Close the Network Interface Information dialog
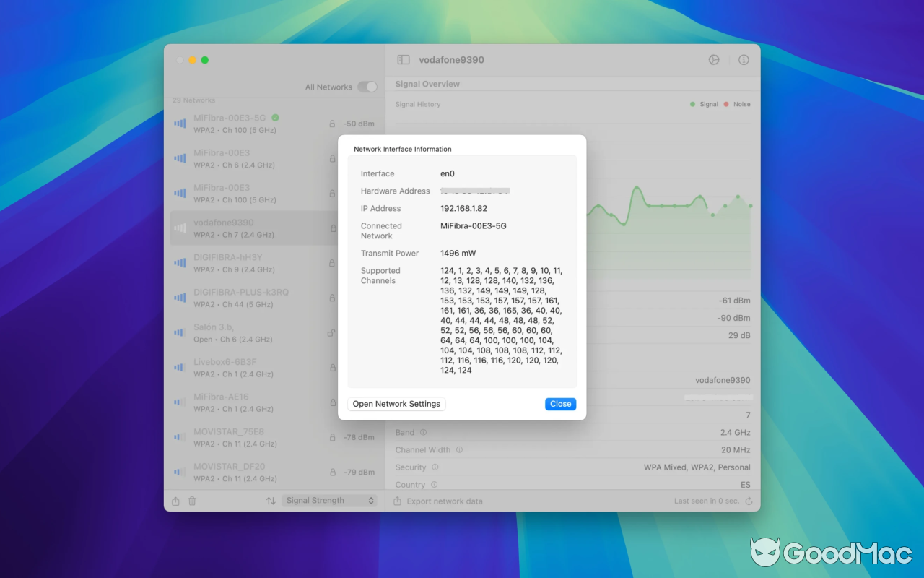The width and height of the screenshot is (924, 578). 560,404
